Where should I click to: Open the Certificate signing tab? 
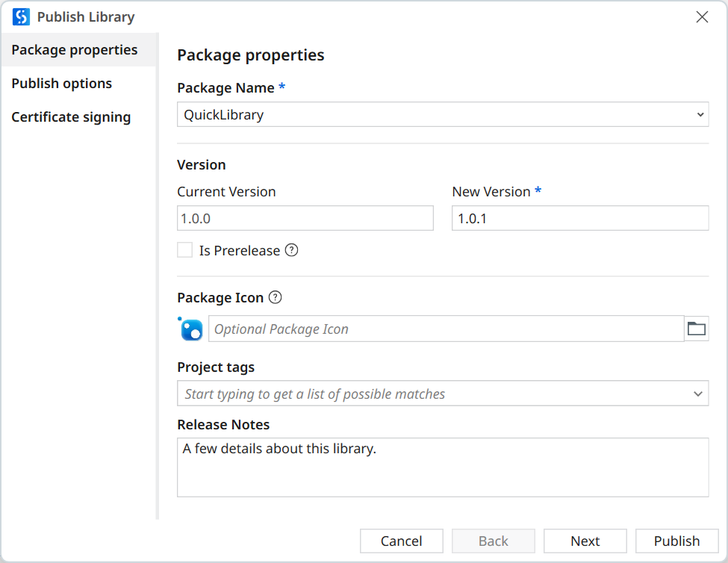(71, 117)
